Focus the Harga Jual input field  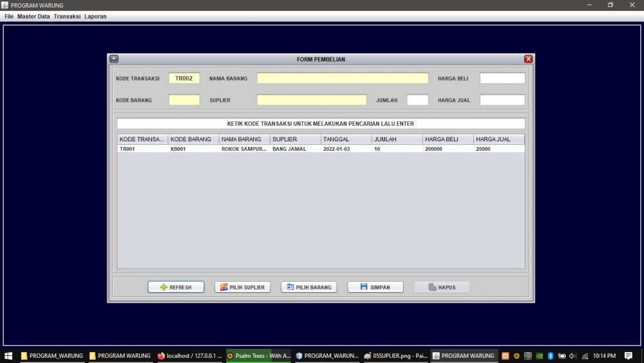(x=502, y=100)
